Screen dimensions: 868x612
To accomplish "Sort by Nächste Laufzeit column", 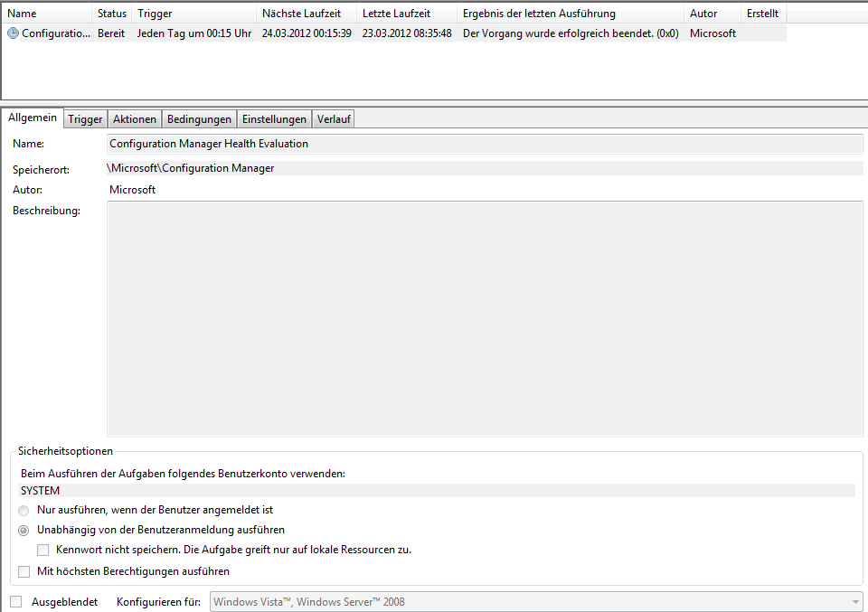I will click(307, 14).
